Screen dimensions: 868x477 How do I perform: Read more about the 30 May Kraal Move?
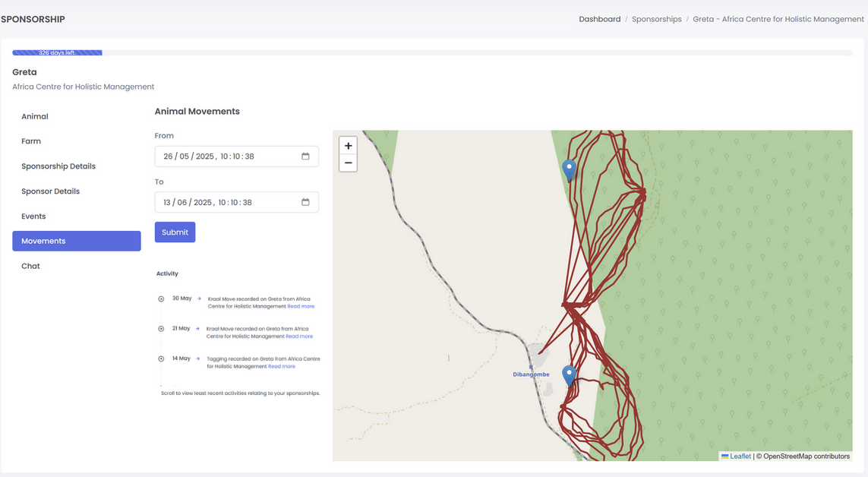pyautogui.click(x=301, y=306)
